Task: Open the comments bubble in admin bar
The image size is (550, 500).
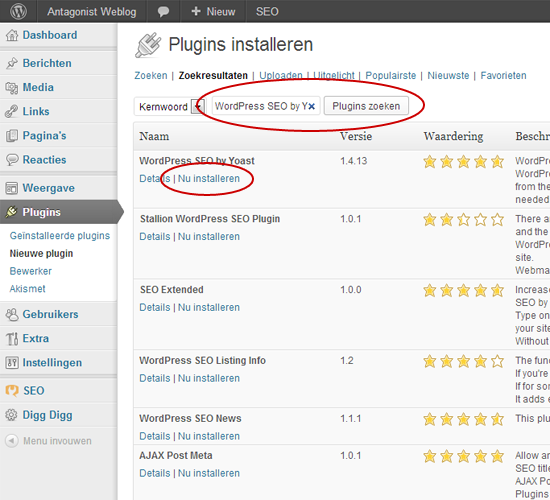Action: 163,12
